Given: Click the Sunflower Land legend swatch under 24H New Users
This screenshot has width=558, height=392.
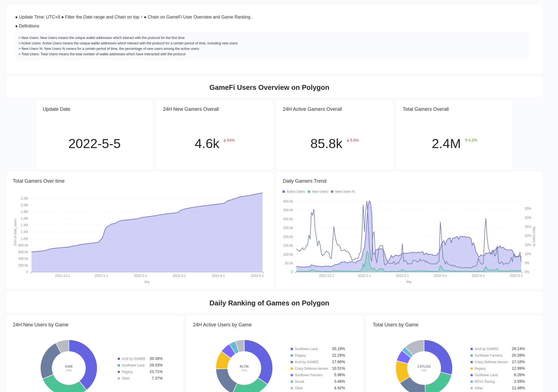Looking at the screenshot, I should click(x=119, y=365).
